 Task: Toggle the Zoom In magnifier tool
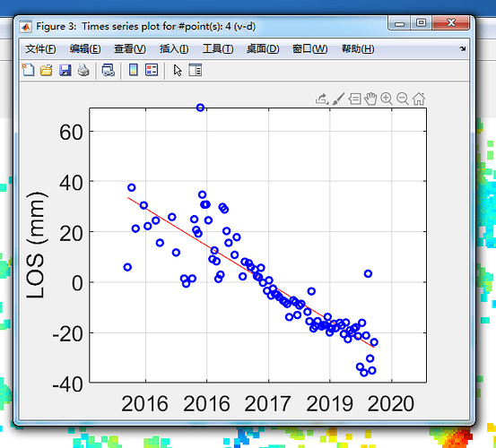coord(387,99)
